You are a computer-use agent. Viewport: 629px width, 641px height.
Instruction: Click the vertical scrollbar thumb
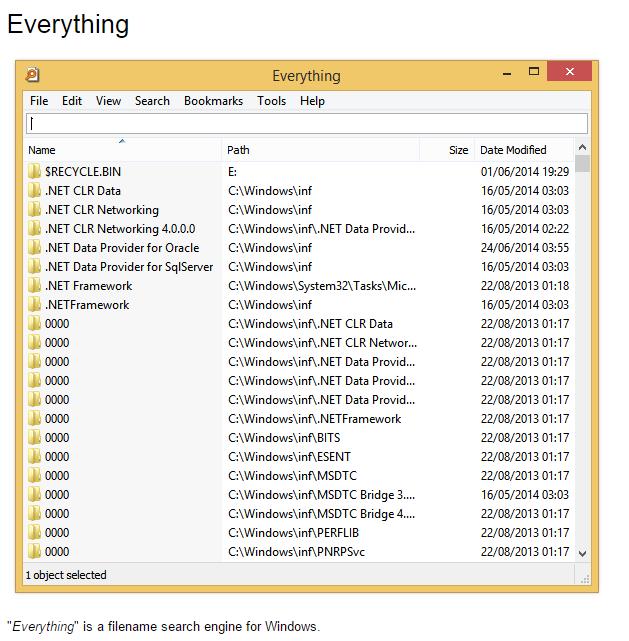[x=582, y=164]
